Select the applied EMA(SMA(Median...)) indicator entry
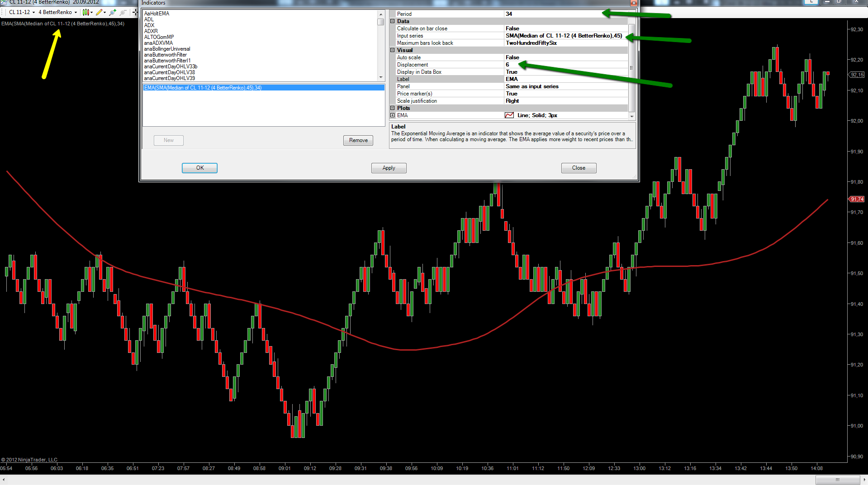Image resolution: width=868 pixels, height=485 pixels. click(x=264, y=88)
